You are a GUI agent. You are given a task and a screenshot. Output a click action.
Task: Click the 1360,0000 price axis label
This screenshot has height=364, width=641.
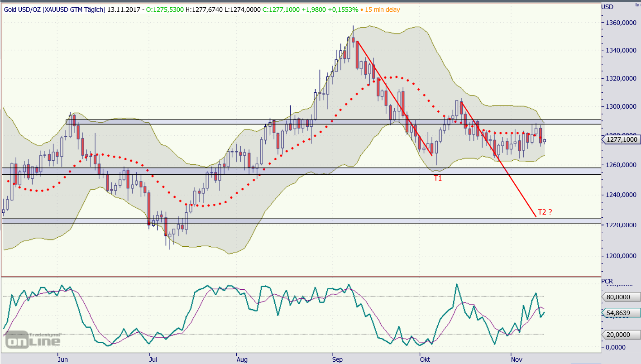621,23
